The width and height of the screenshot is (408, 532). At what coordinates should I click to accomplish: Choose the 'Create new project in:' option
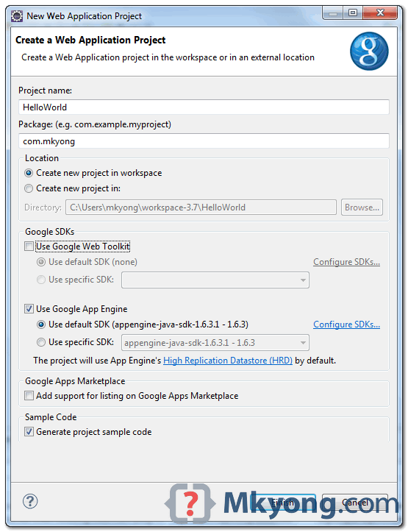pos(29,188)
